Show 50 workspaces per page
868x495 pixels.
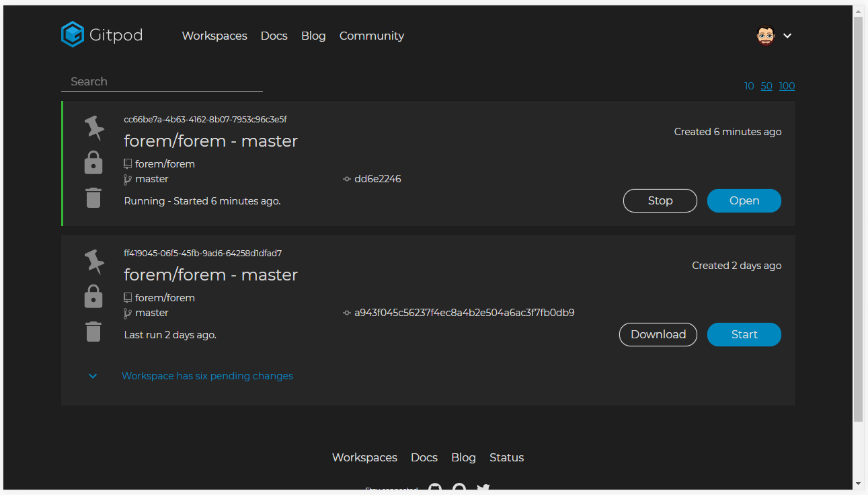pyautogui.click(x=766, y=86)
